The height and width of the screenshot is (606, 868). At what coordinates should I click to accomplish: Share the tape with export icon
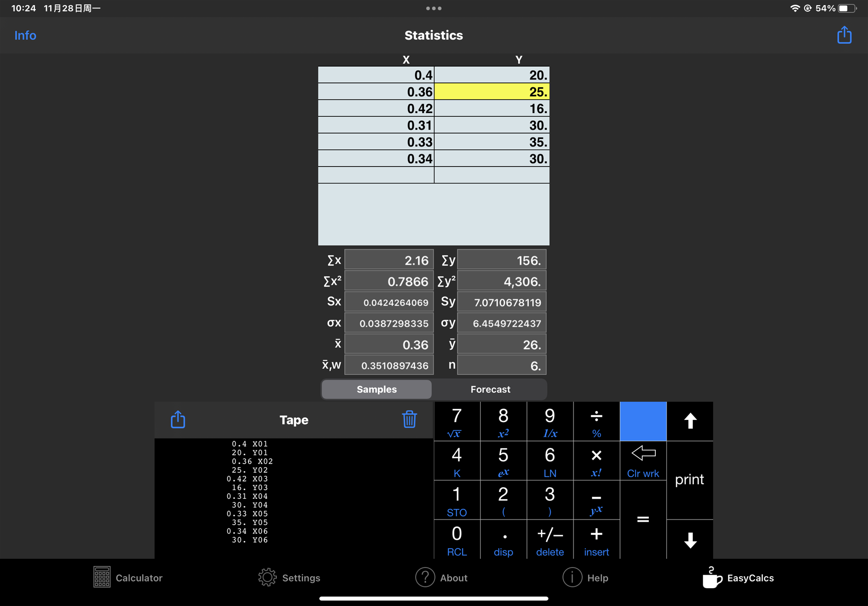[178, 419]
